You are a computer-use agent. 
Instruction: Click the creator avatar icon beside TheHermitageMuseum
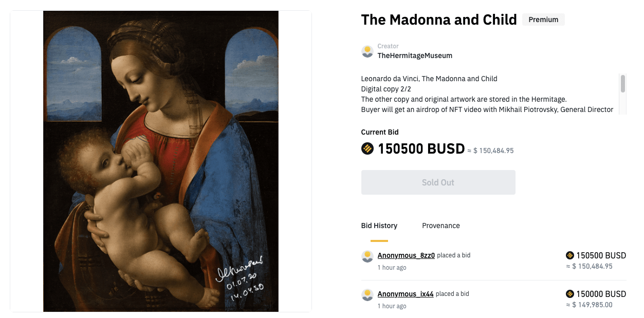click(x=367, y=51)
